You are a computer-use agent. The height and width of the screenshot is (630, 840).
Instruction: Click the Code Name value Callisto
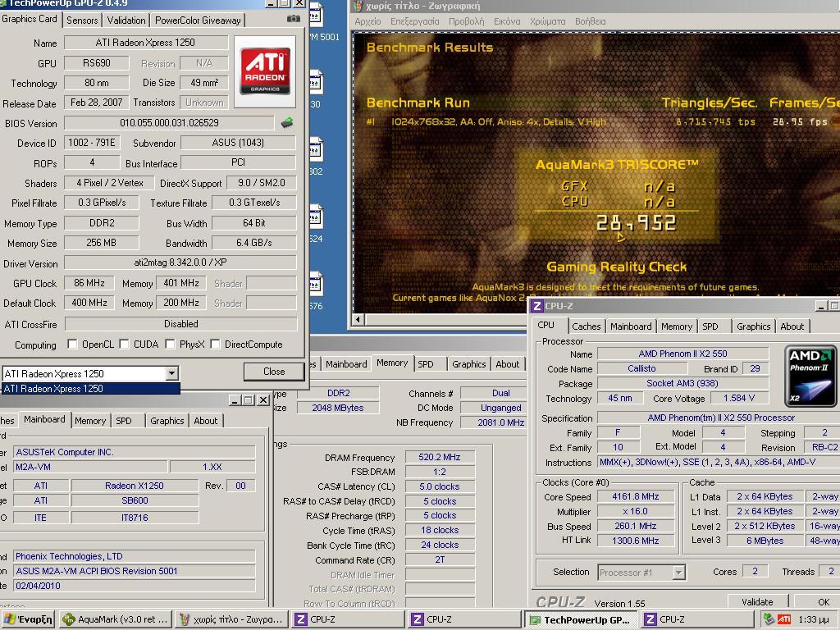[x=641, y=368]
